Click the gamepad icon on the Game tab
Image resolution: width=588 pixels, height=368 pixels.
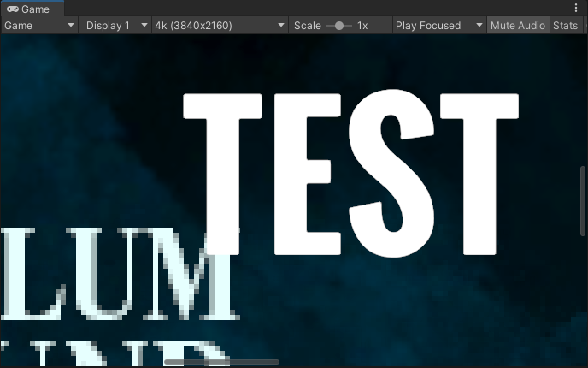[12, 9]
